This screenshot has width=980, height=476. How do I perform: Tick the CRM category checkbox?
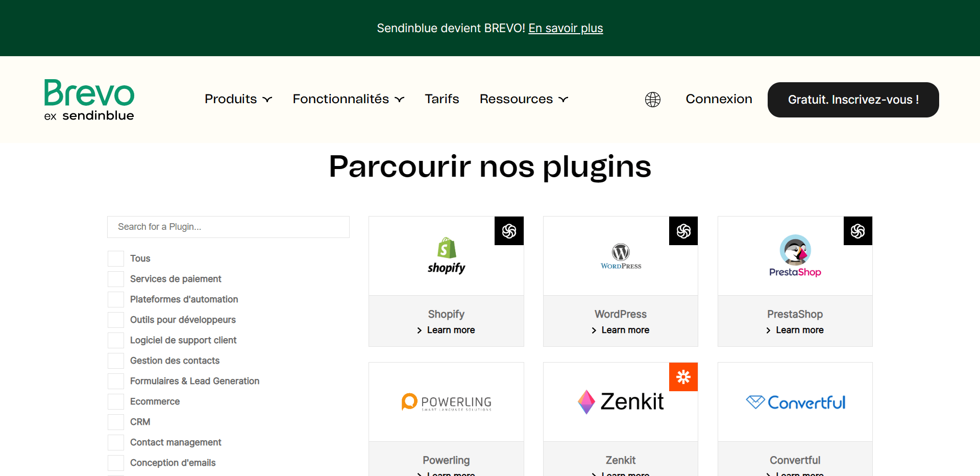point(116,422)
